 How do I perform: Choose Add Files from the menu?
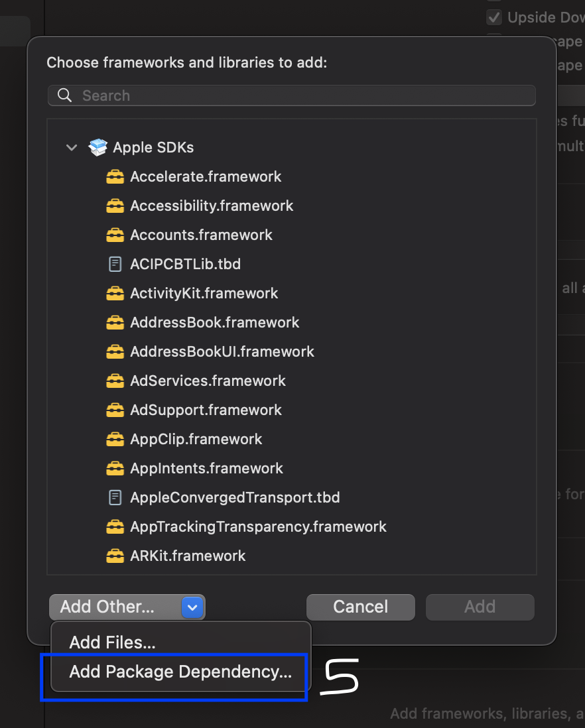tap(113, 642)
